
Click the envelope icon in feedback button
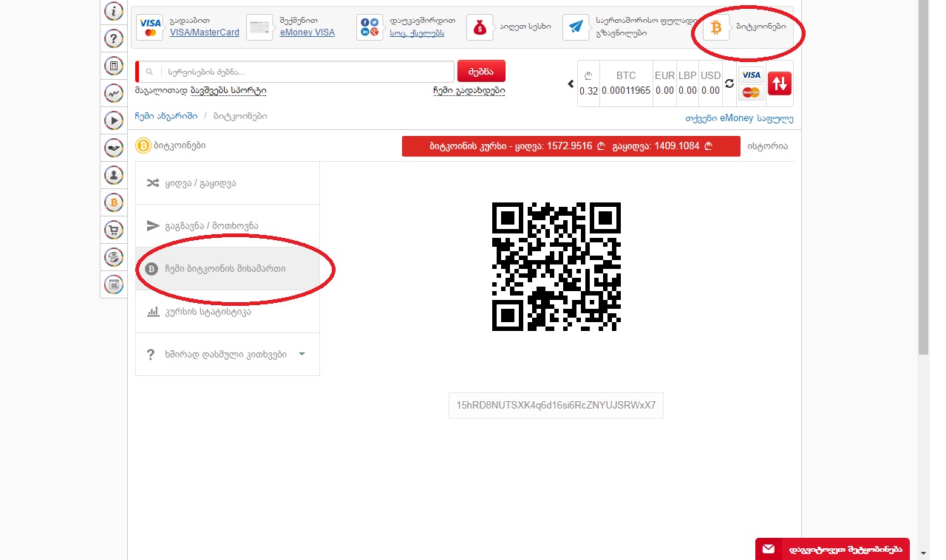(769, 549)
